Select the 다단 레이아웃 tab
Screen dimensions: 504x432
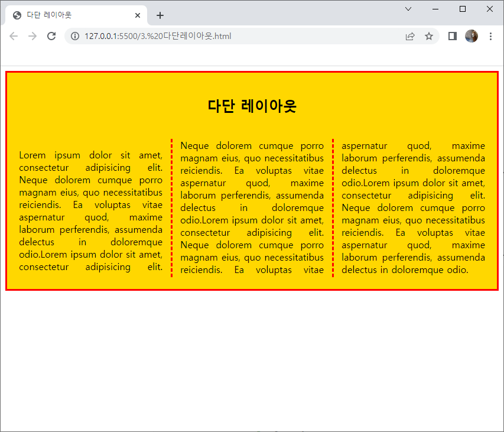[76, 15]
